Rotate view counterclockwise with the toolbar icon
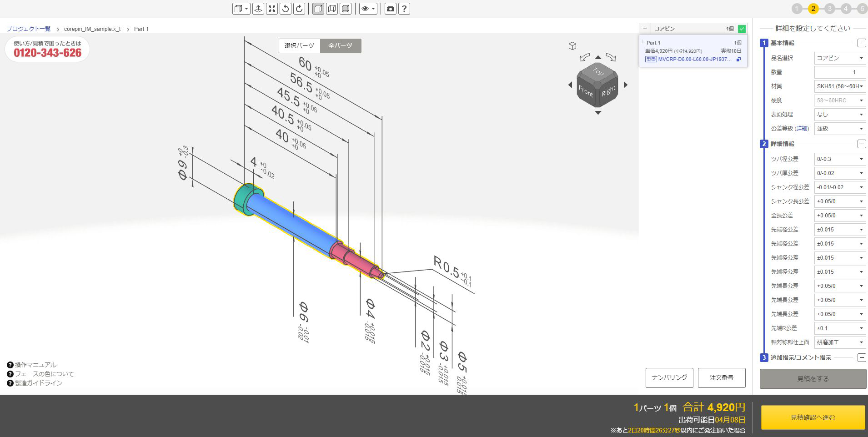The width and height of the screenshot is (868, 437). click(285, 9)
